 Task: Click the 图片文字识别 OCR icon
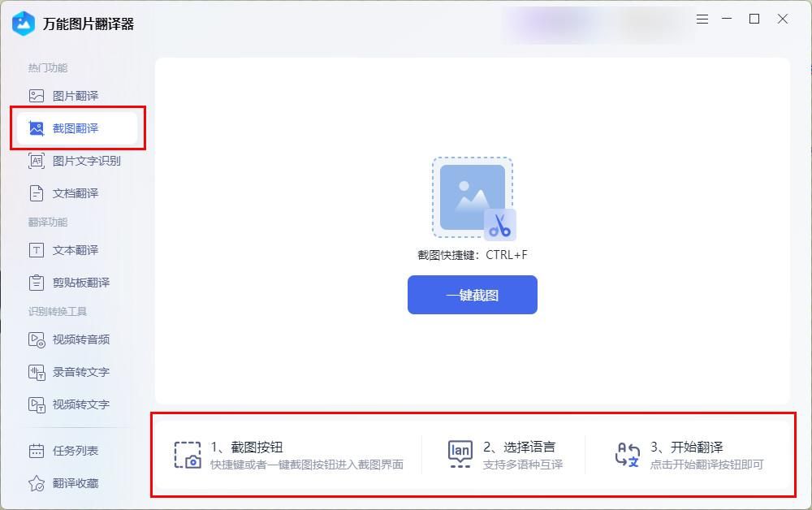pyautogui.click(x=37, y=161)
